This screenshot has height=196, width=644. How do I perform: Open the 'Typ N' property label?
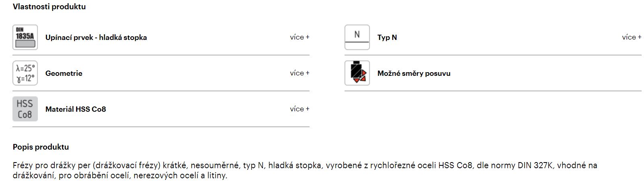(387, 38)
